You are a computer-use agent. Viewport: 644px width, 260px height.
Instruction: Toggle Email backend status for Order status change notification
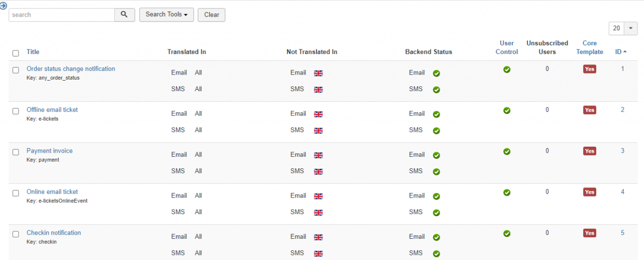pyautogui.click(x=436, y=73)
